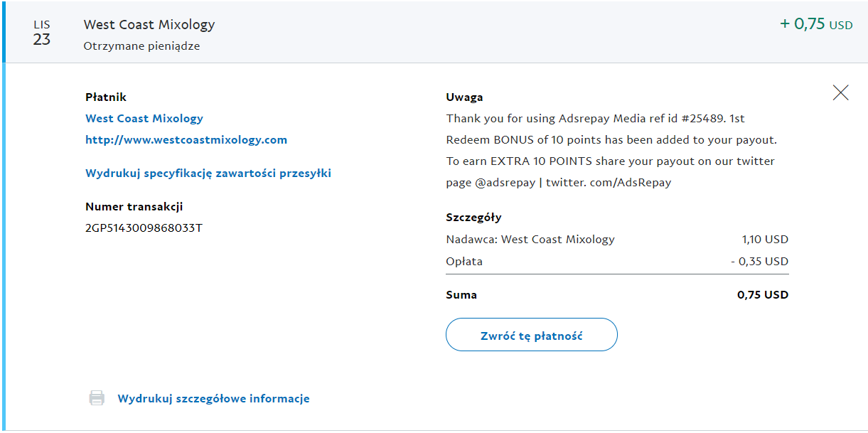
Task: Collapse the West Coast Mixology transaction header
Action: click(x=434, y=32)
